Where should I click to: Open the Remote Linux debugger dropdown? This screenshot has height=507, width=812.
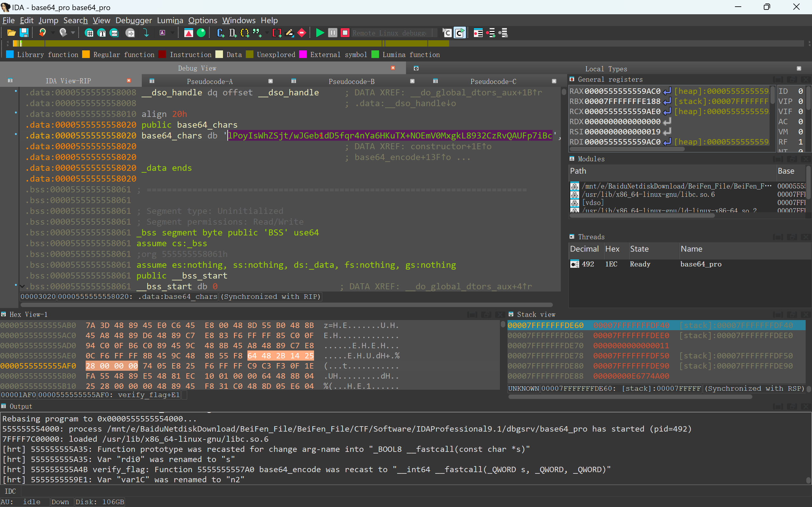point(435,33)
